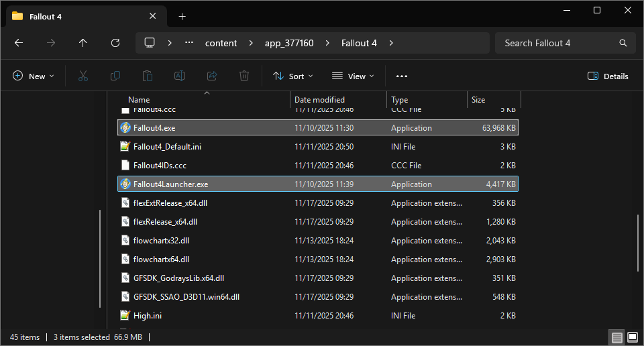Add a new tab
Image resolution: width=644 pixels, height=346 pixels.
[x=182, y=16]
